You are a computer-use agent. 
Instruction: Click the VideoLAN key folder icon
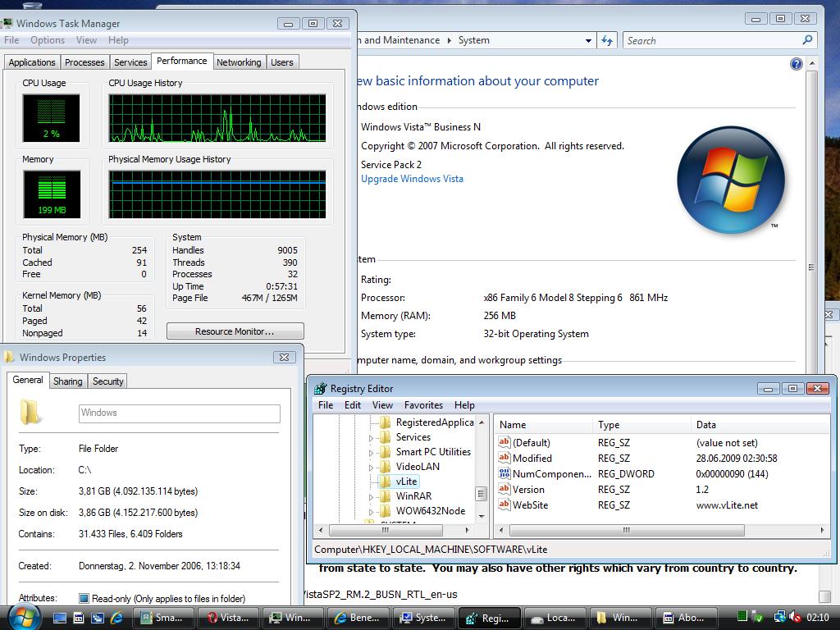386,467
